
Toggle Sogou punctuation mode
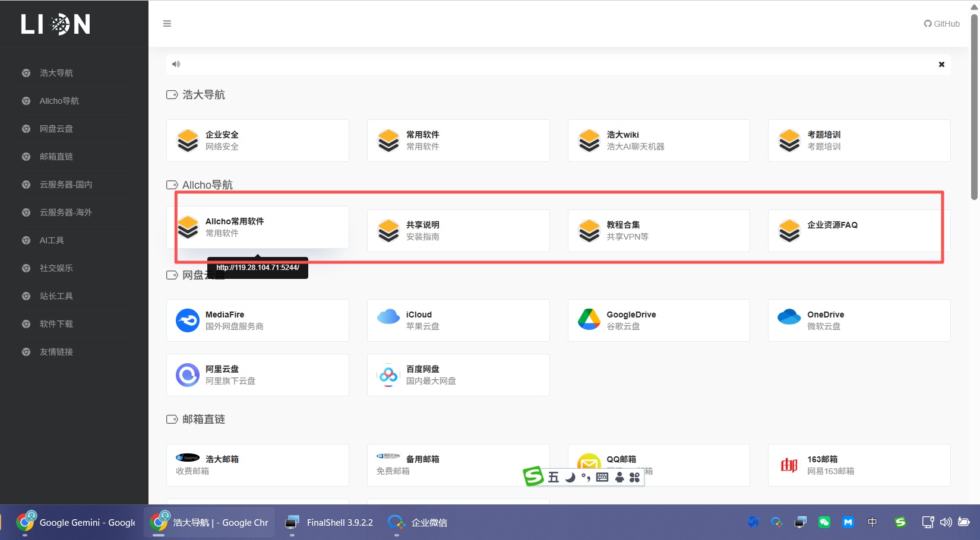[586, 477]
